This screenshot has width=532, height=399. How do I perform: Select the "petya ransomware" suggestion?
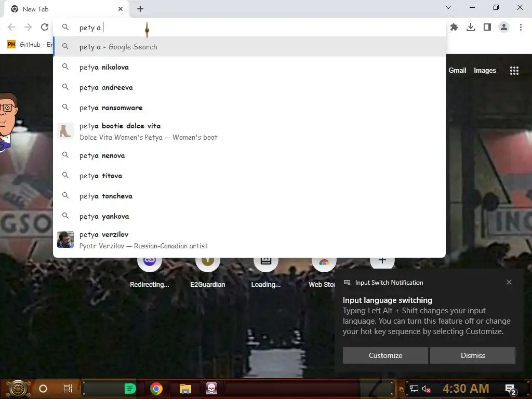click(249, 108)
